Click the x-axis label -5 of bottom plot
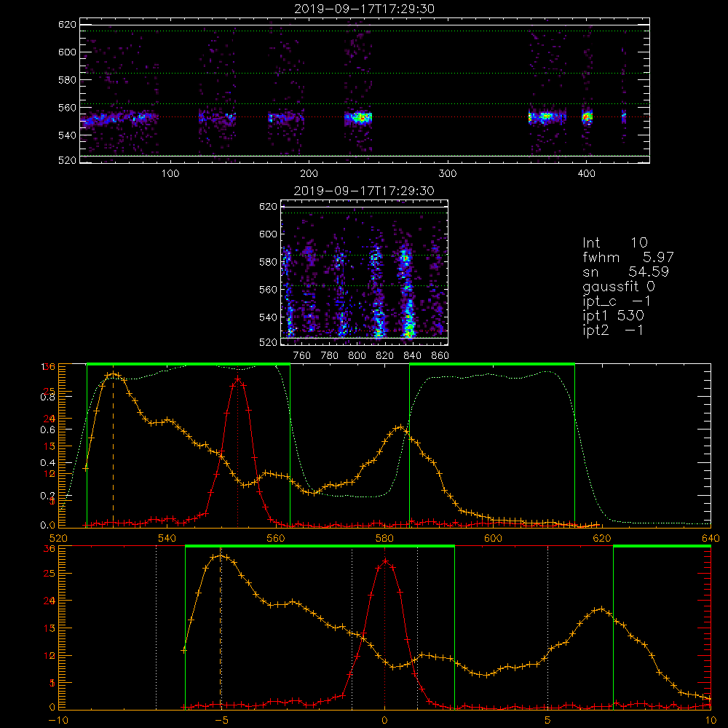The width and height of the screenshot is (728, 728). pyautogui.click(x=222, y=721)
